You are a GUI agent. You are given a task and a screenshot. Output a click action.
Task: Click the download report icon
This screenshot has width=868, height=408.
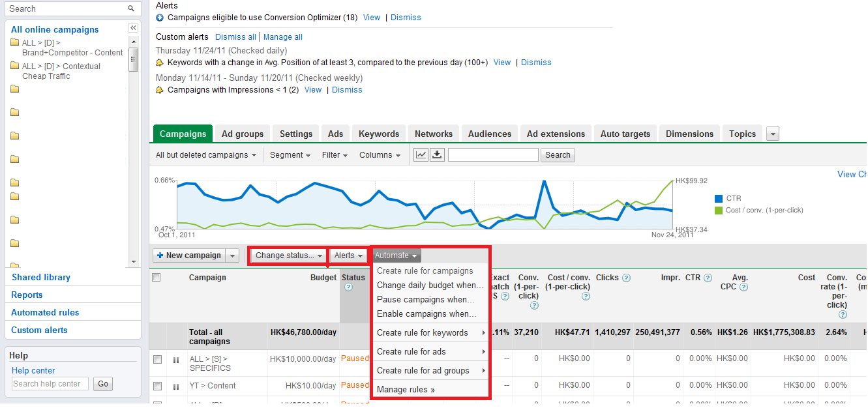[437, 154]
